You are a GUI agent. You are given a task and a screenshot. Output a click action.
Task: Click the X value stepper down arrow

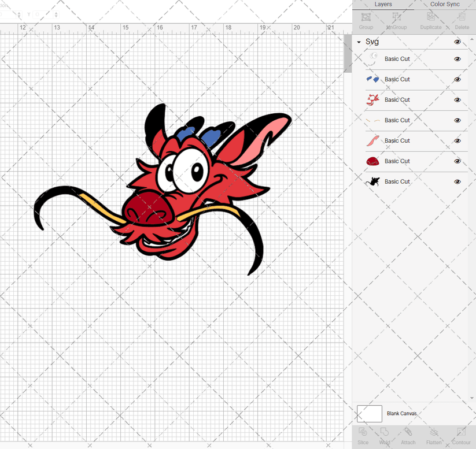(19, 16)
